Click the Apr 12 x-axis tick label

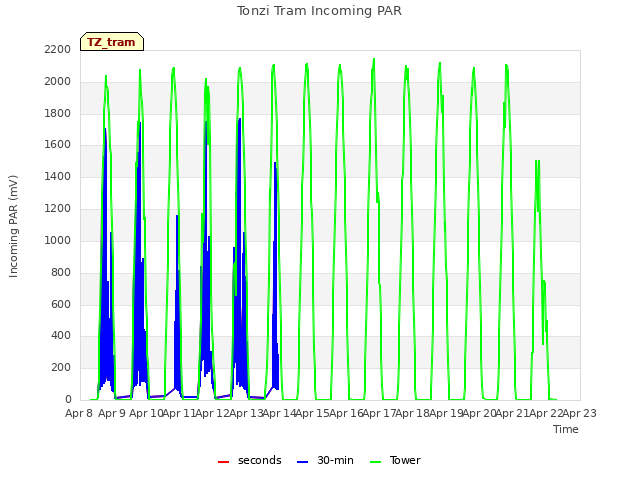click(213, 413)
